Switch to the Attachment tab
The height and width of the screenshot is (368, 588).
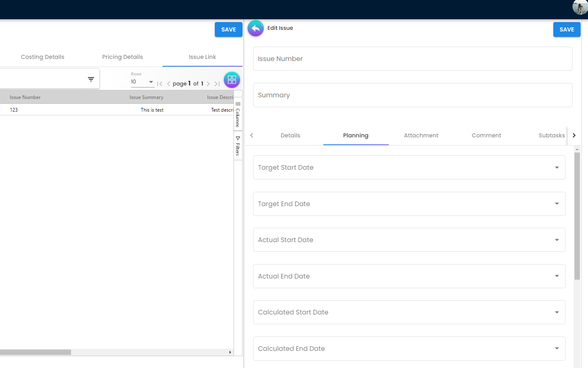[421, 135]
